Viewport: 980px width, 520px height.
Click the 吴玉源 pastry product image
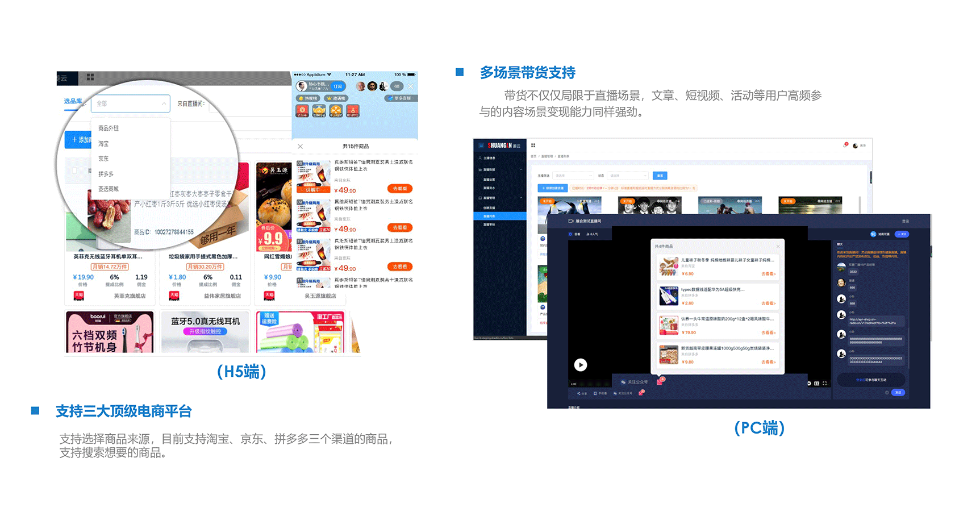click(x=274, y=206)
